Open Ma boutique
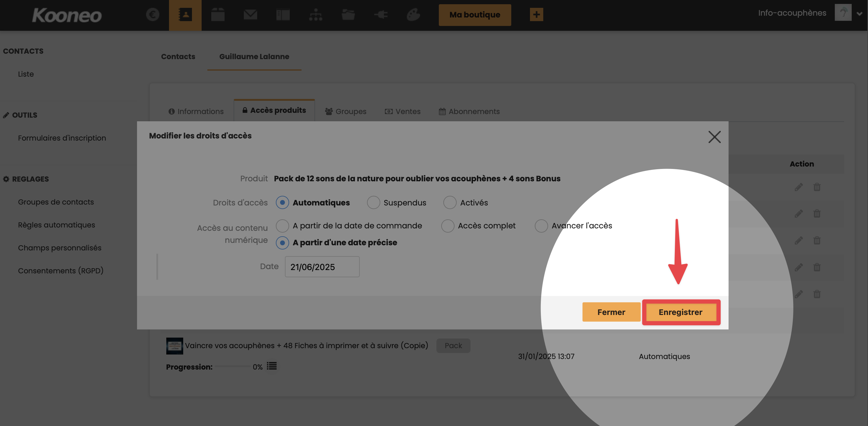868x426 pixels. (x=474, y=15)
